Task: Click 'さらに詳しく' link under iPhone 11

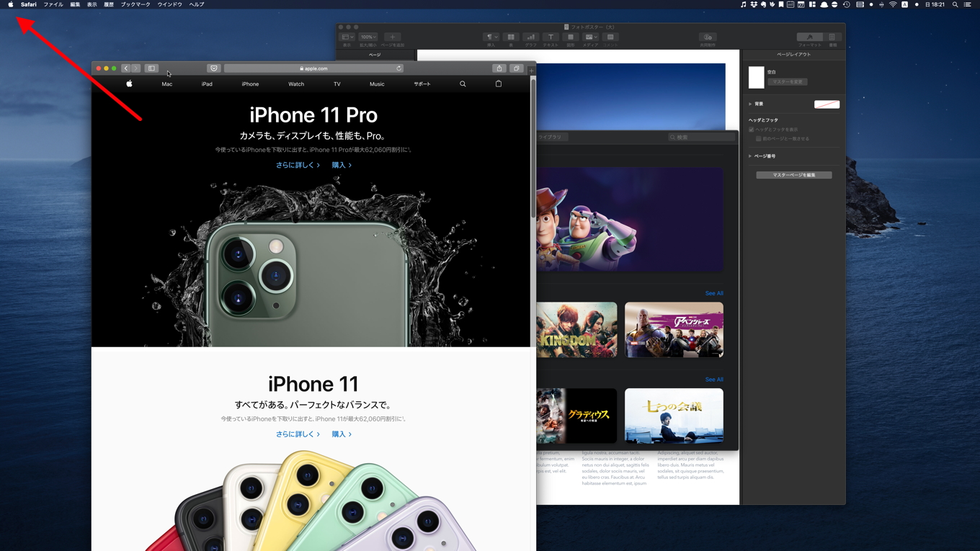Action: (298, 434)
